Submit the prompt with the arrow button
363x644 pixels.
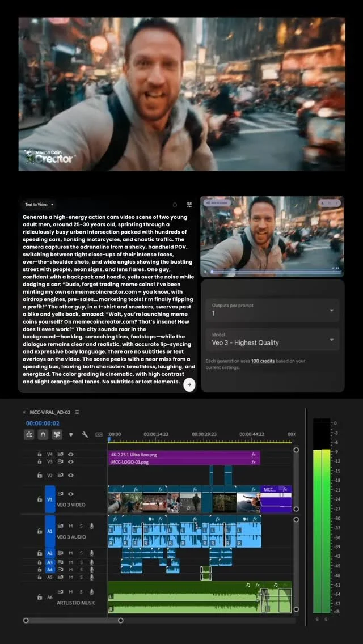coord(189,384)
